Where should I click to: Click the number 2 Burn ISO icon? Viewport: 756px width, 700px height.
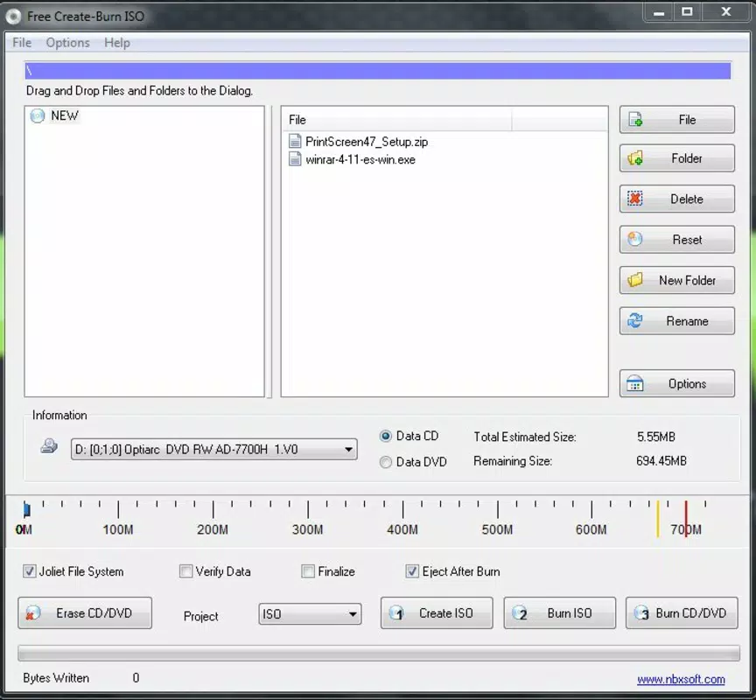tap(520, 613)
